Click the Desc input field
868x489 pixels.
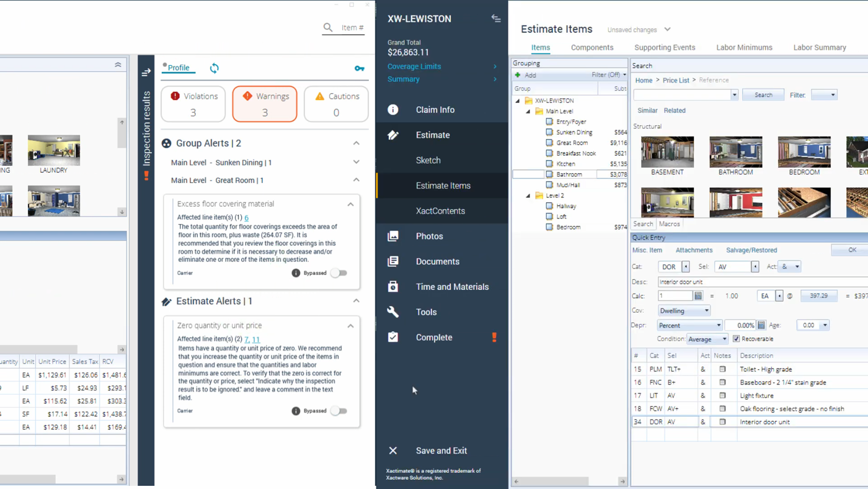tap(763, 282)
